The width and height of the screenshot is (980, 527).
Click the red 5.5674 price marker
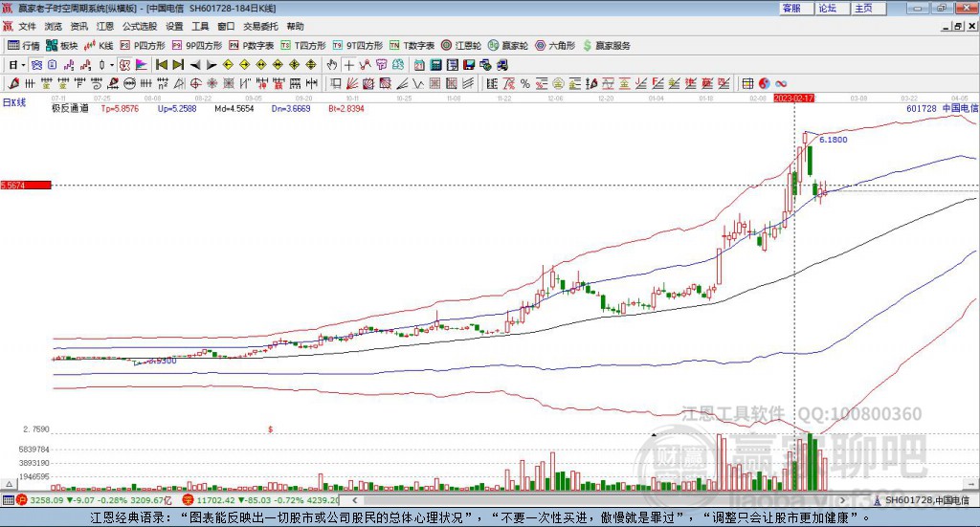point(26,186)
